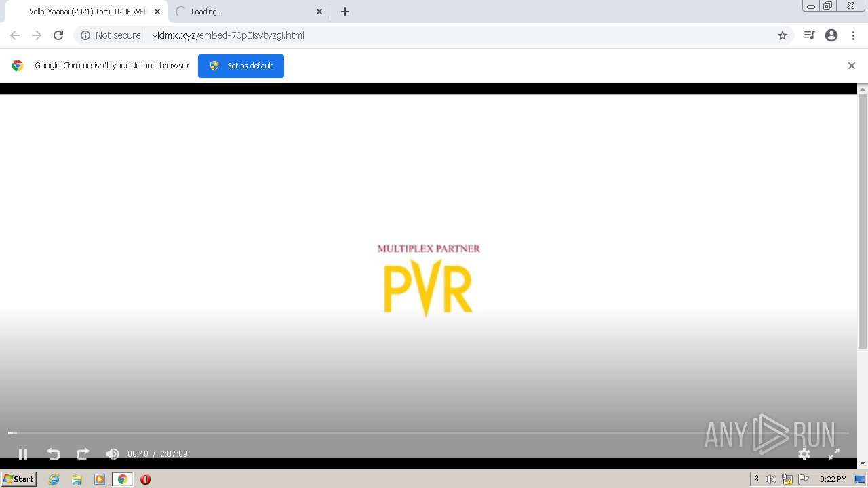Launch Internet Explorer from taskbar
Viewport: 868px width, 488px height.
(54, 479)
